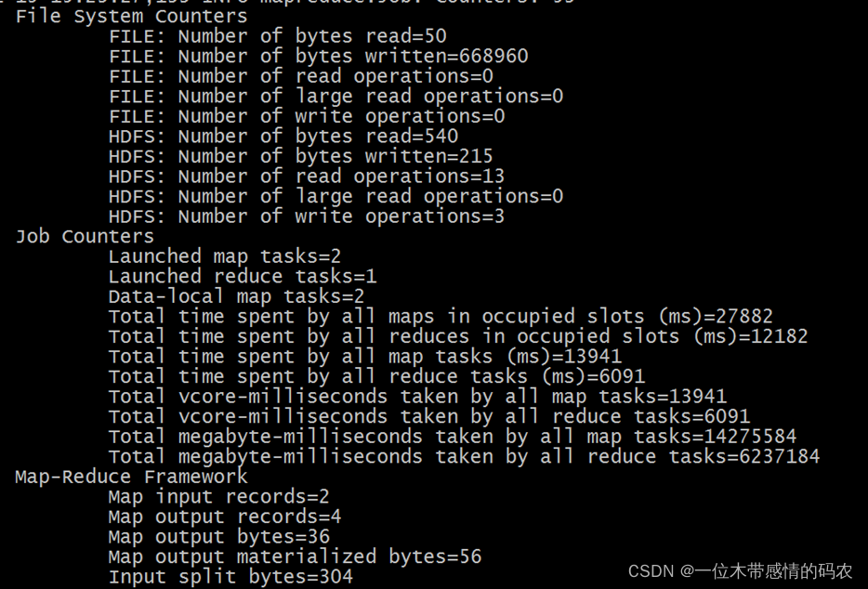Image resolution: width=868 pixels, height=589 pixels.
Task: Click FILE bytes written=668960 line
Action: click(319, 56)
